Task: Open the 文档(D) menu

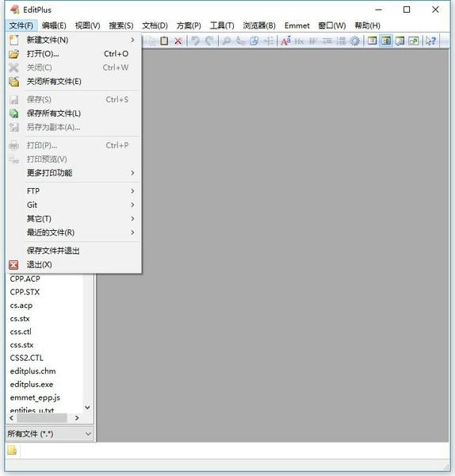Action: 155,25
